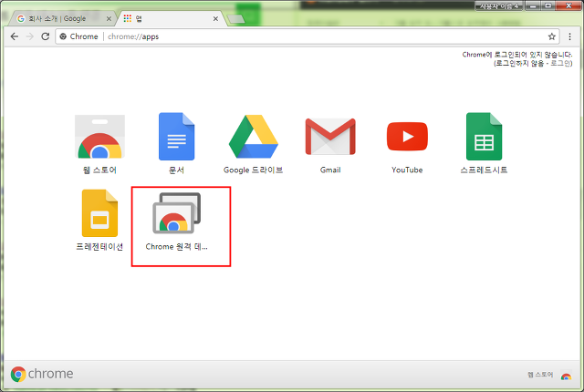Launch Chrome 원격 데스크톱 app

(x=176, y=213)
